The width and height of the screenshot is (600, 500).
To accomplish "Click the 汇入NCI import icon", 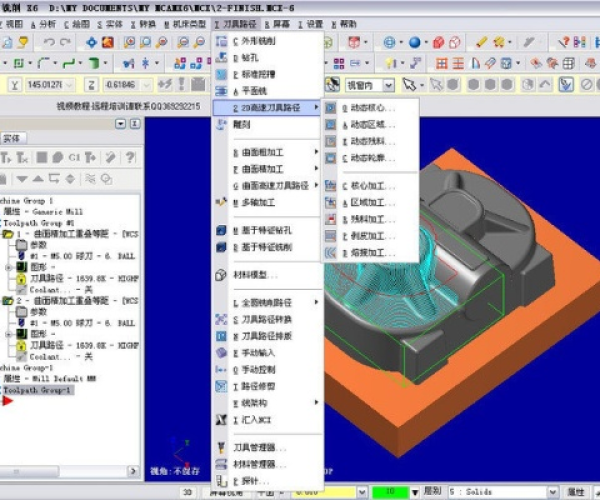I will tap(221, 419).
